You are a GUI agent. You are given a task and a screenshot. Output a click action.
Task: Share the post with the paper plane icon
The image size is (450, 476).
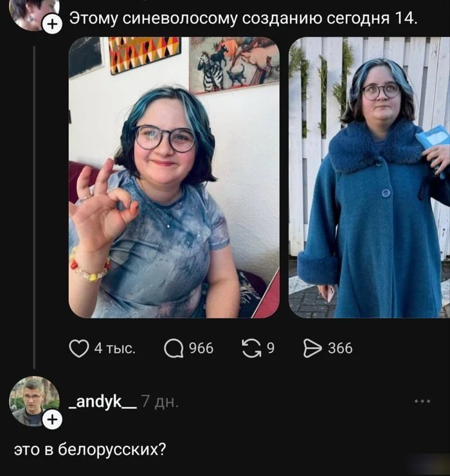click(312, 349)
